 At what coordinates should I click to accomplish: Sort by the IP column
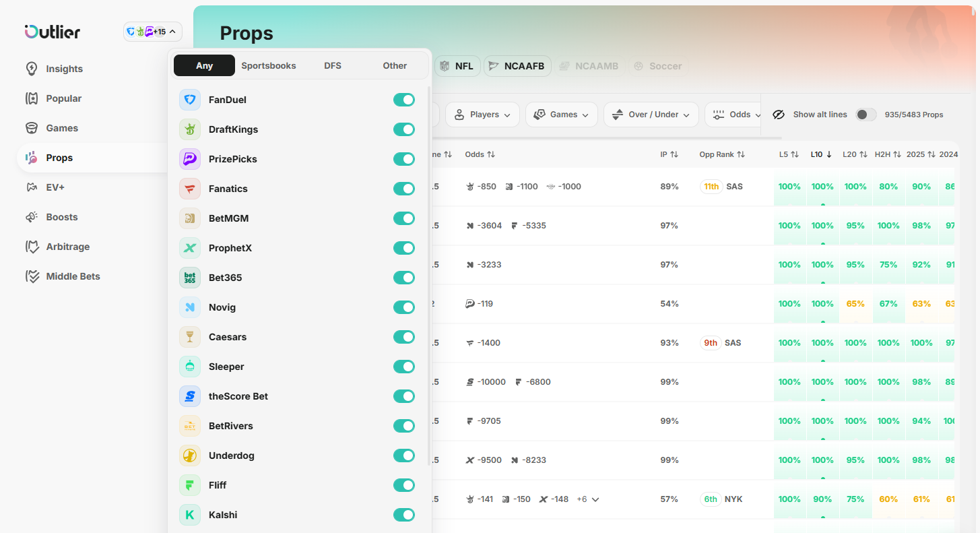click(x=669, y=154)
